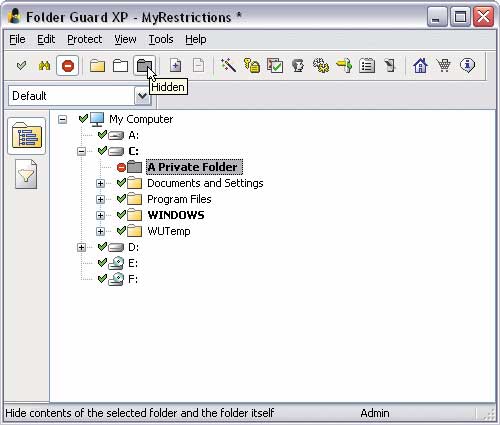Toggle the red restriction mark on A Private Folder
The image size is (500, 425).
coord(121,167)
